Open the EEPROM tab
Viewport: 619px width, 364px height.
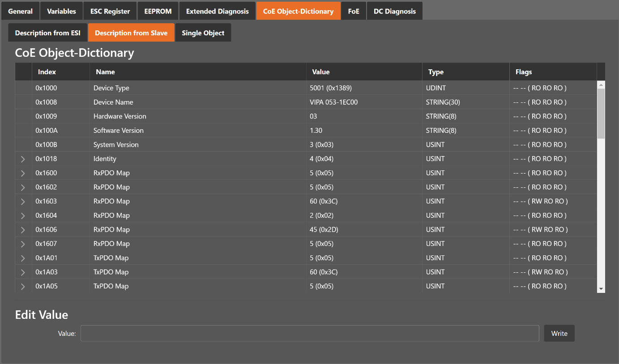pyautogui.click(x=158, y=11)
